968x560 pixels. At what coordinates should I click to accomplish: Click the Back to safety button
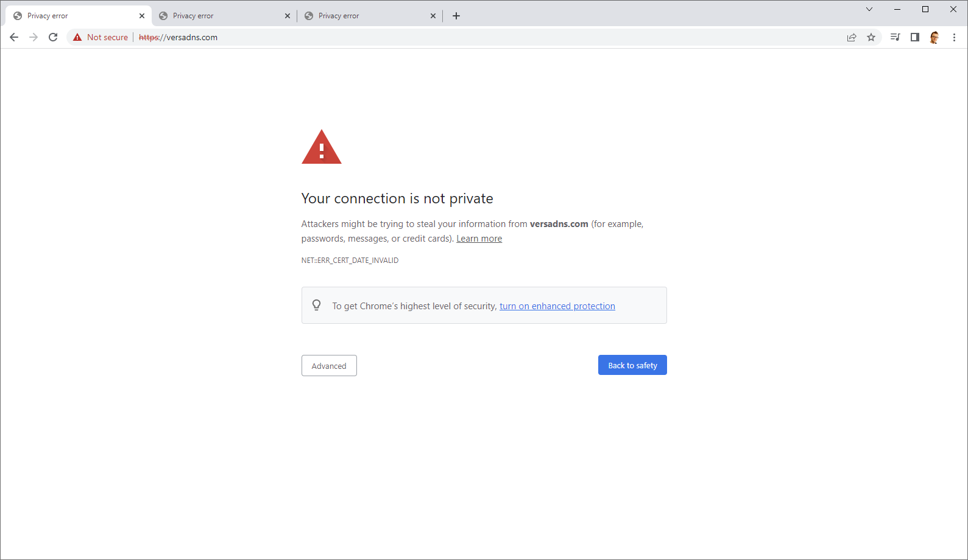pyautogui.click(x=632, y=365)
